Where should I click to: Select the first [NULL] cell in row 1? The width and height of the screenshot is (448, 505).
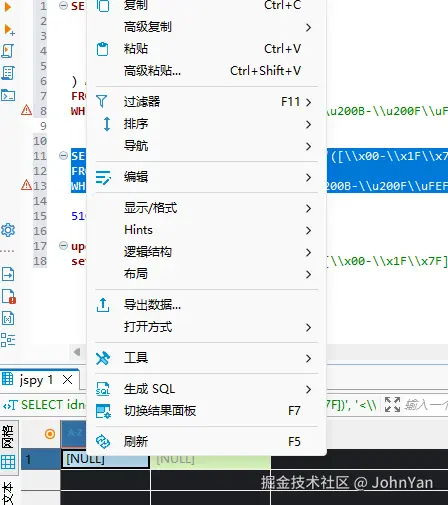click(x=105, y=459)
